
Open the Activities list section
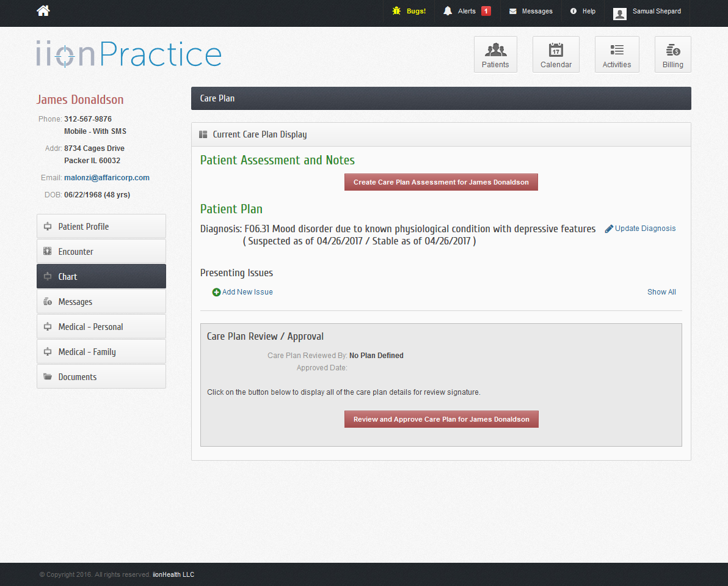(x=617, y=54)
